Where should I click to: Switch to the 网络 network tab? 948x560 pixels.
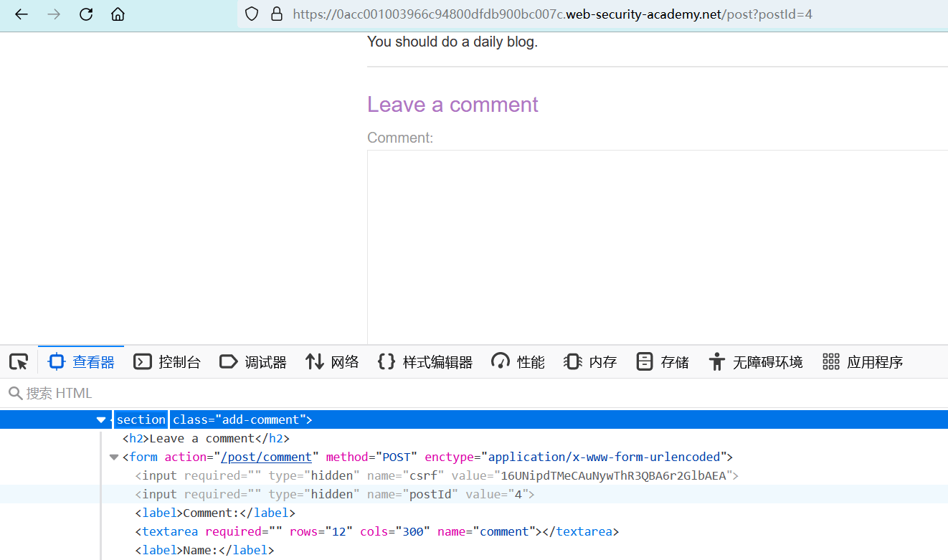coord(332,362)
